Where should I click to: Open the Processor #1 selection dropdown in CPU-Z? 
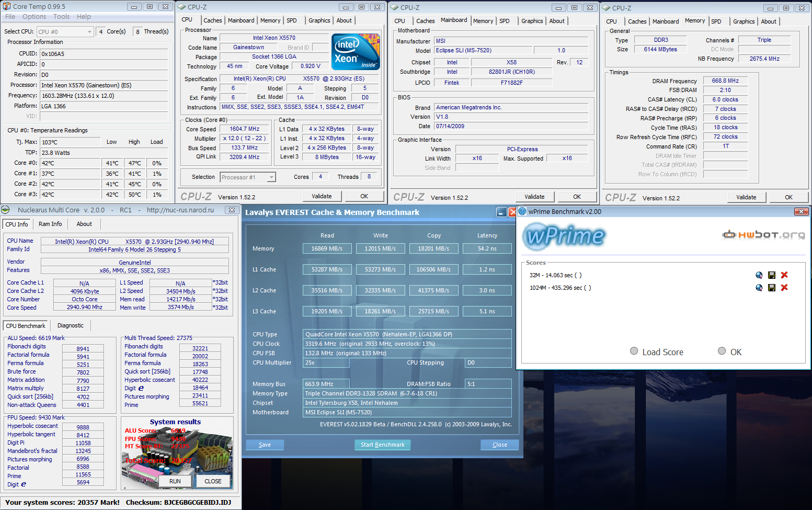click(248, 177)
